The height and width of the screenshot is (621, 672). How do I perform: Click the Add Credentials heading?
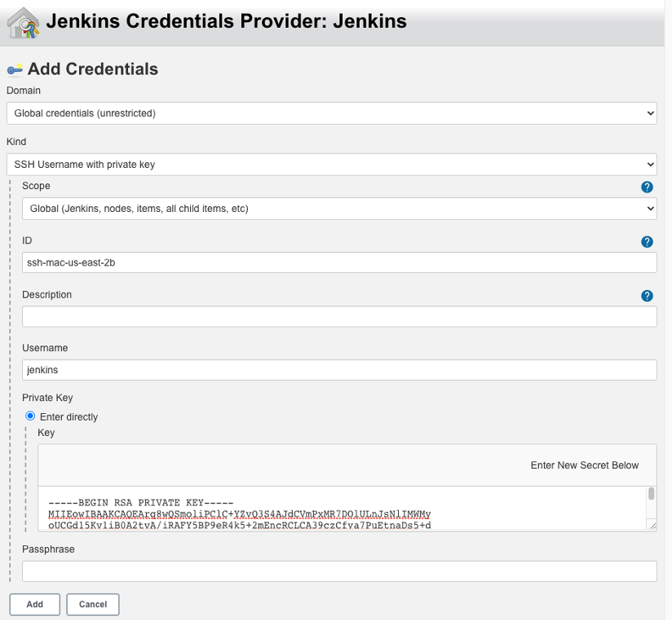pyautogui.click(x=93, y=69)
